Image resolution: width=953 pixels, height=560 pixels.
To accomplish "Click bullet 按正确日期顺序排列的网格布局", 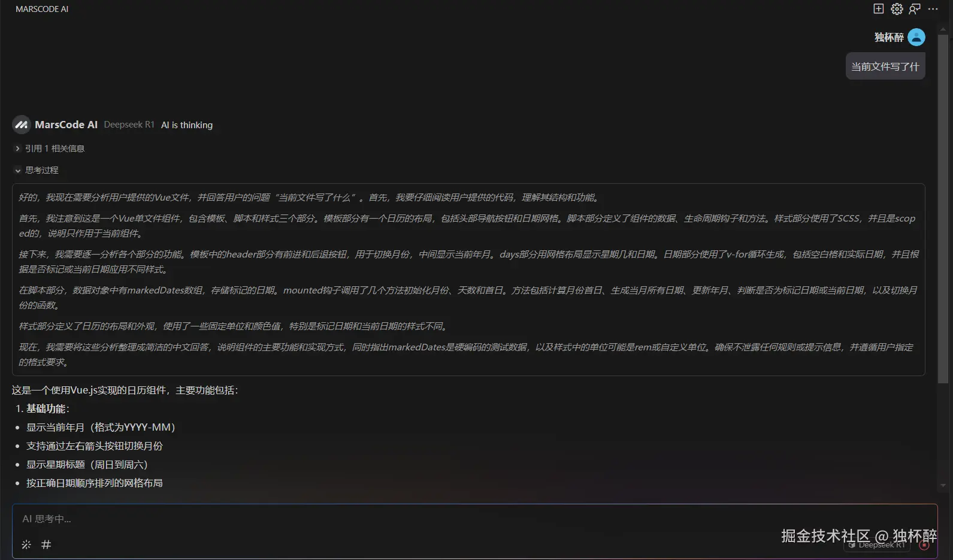I will pyautogui.click(x=95, y=483).
